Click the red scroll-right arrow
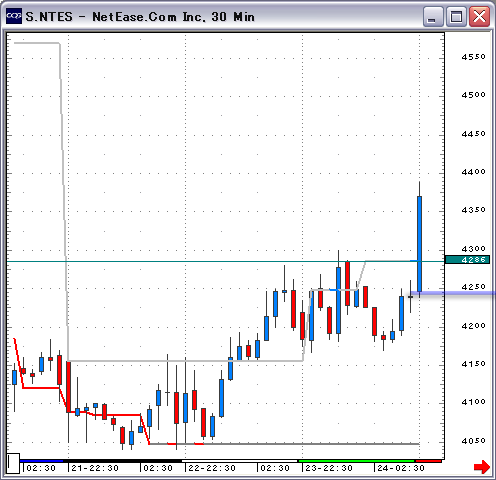The image size is (496, 480). point(482,467)
